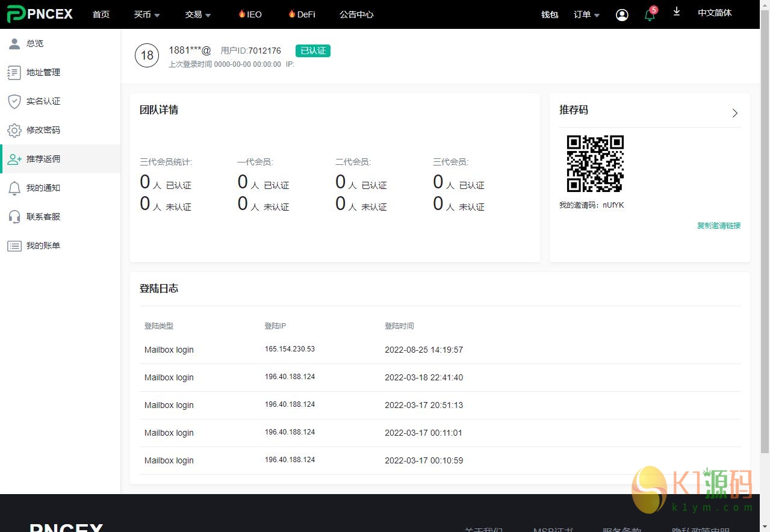This screenshot has width=770, height=532.
Task: Open 修改密码 change password settings
Action: pyautogui.click(x=43, y=130)
